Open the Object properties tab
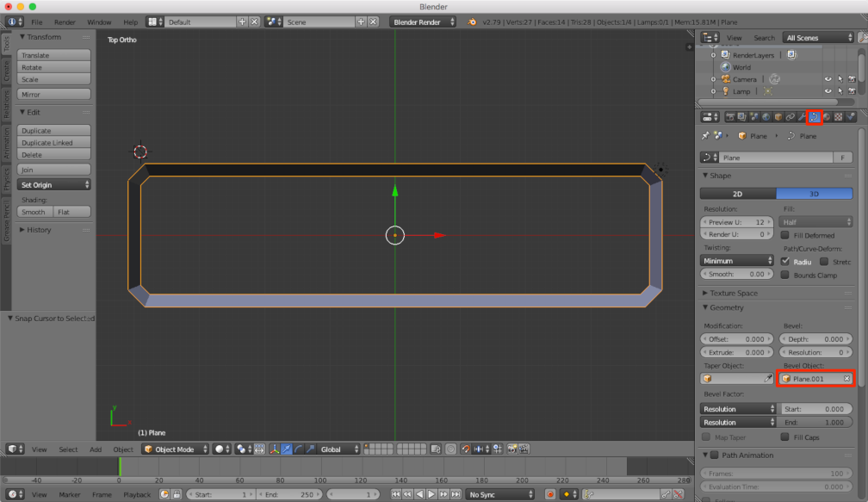Viewport: 868px width, 502px height. (x=778, y=117)
